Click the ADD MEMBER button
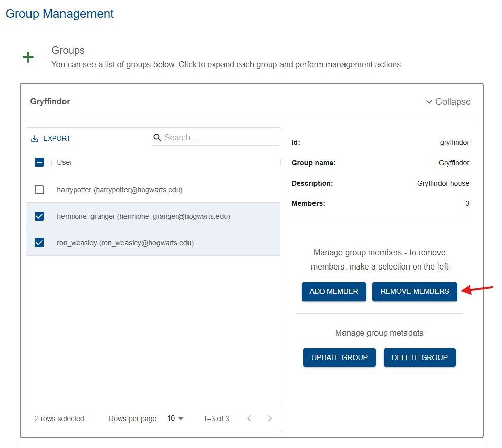The width and height of the screenshot is (502, 448). [334, 291]
